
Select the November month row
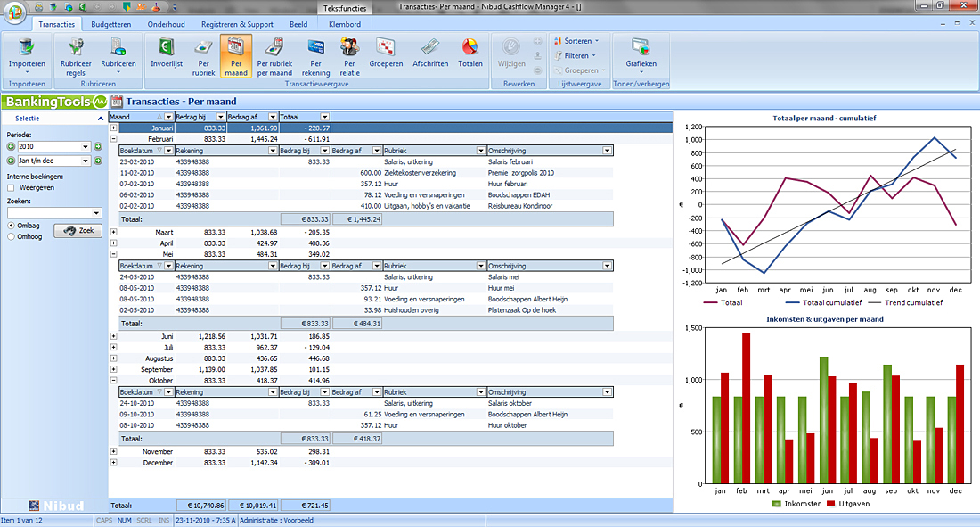click(x=390, y=451)
